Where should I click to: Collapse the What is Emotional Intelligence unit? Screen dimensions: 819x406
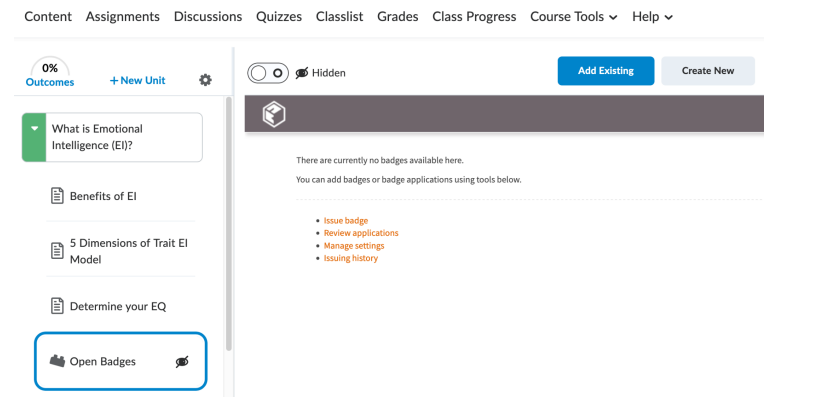[x=34, y=129]
